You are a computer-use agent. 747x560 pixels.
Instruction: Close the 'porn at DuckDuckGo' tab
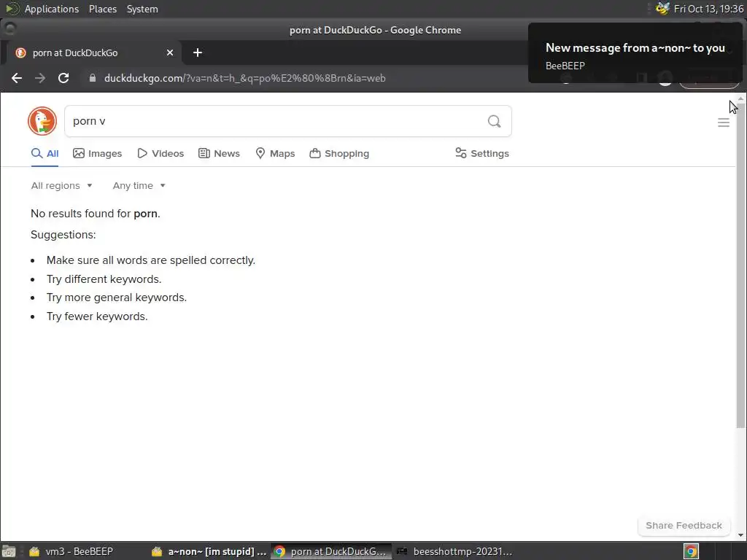point(169,52)
